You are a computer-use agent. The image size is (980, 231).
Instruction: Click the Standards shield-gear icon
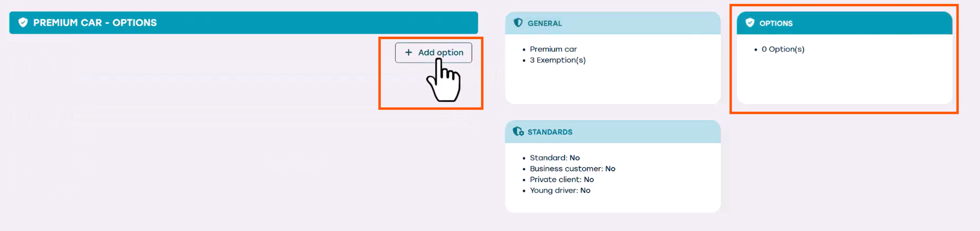(x=518, y=132)
